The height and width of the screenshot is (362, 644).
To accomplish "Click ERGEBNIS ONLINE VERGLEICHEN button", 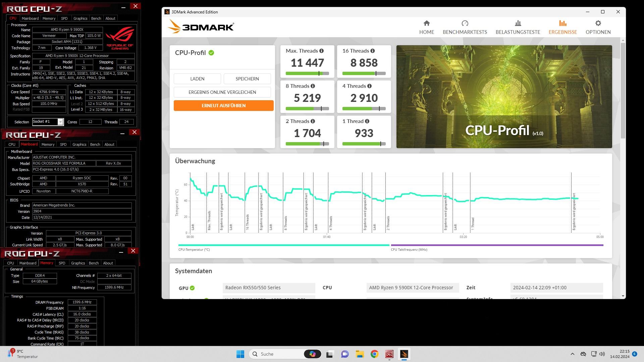I will (x=222, y=92).
